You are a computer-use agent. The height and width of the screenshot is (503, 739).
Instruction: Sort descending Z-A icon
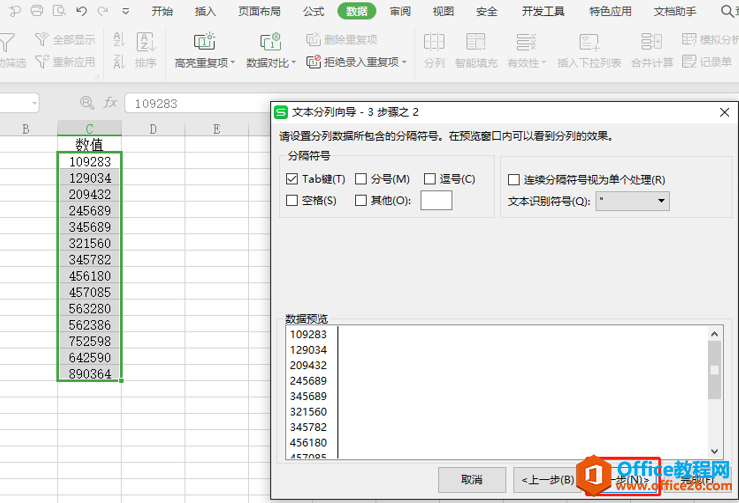tap(119, 62)
